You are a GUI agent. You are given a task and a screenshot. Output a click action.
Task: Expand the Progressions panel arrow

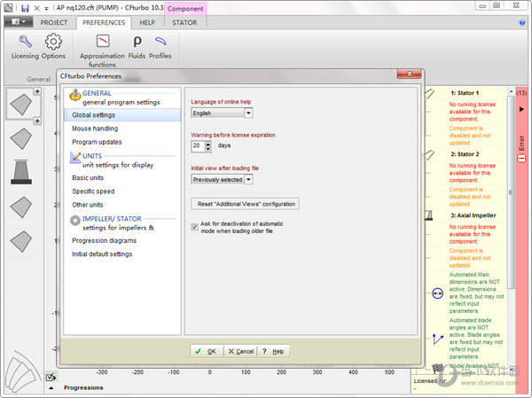pos(51,388)
